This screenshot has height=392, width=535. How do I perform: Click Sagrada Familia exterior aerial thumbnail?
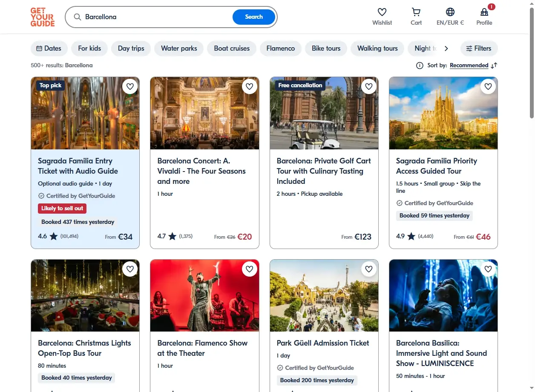coord(443,113)
